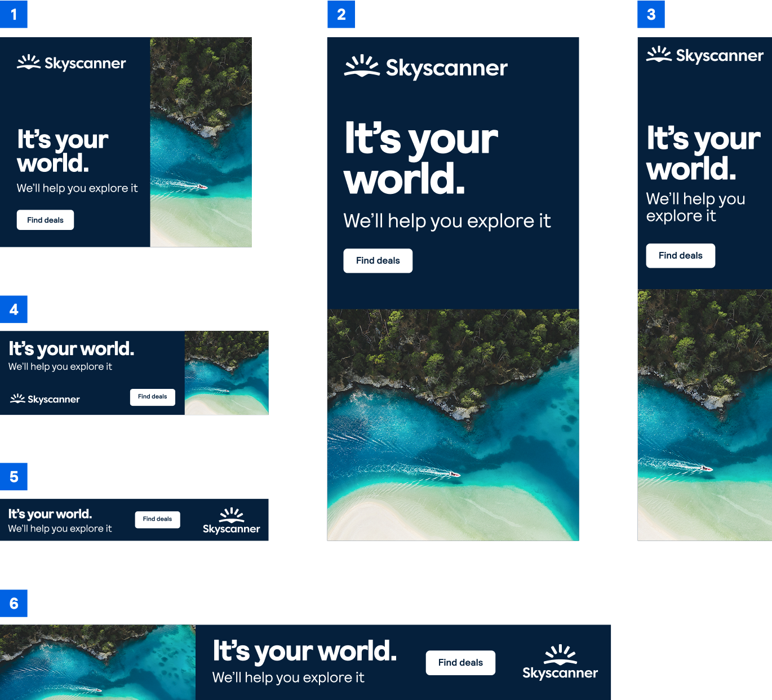
Task: Click Skyscanner logo in banner 2
Action: [426, 68]
